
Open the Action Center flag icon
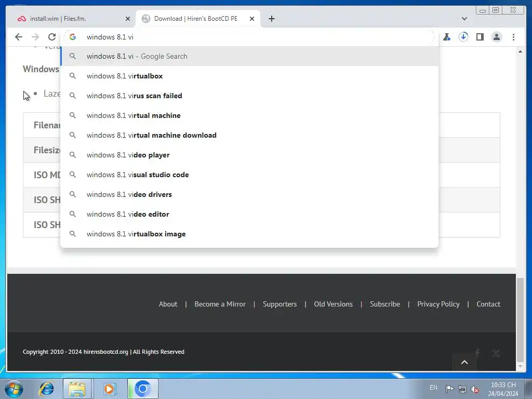point(449,389)
